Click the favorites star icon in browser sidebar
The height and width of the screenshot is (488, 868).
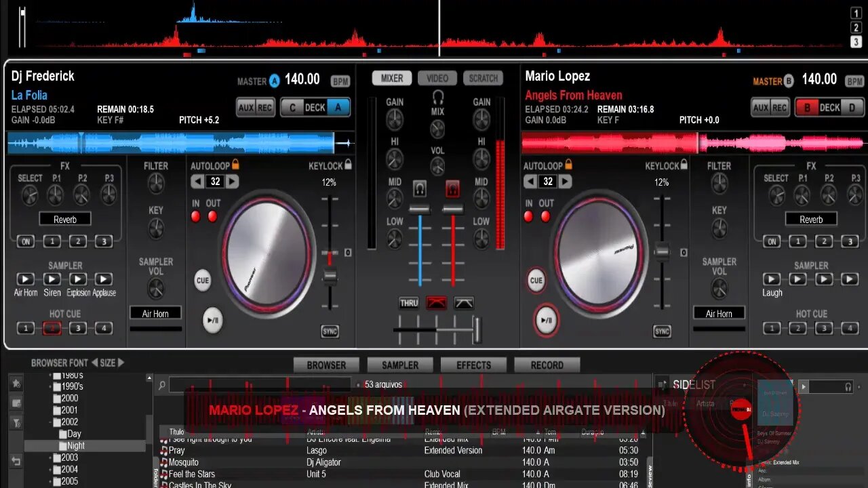(16, 383)
